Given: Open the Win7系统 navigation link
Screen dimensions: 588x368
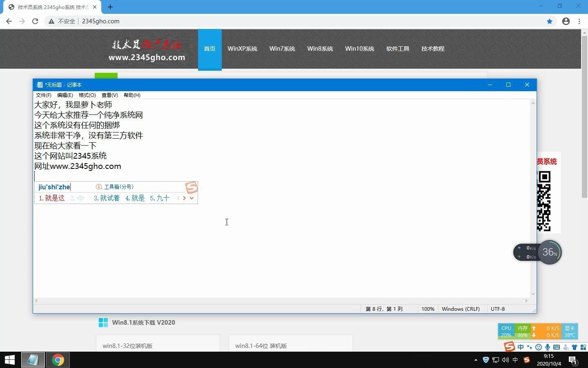Looking at the screenshot, I should [x=282, y=49].
